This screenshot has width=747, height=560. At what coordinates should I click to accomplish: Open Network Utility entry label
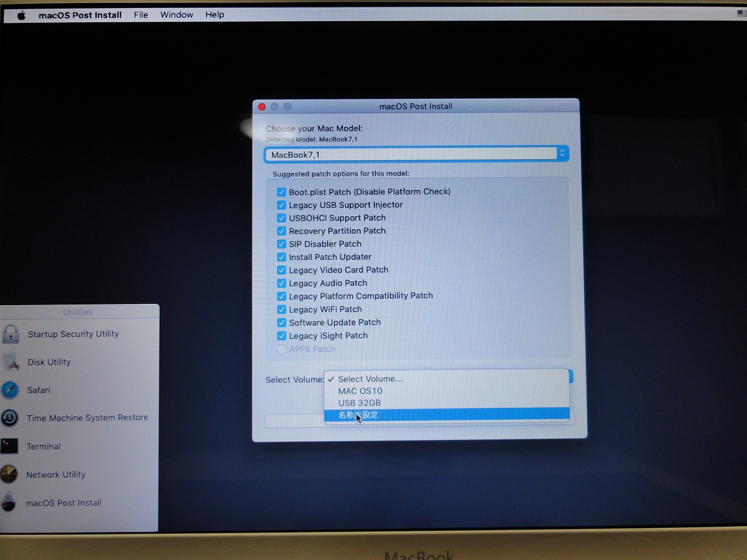click(x=56, y=474)
